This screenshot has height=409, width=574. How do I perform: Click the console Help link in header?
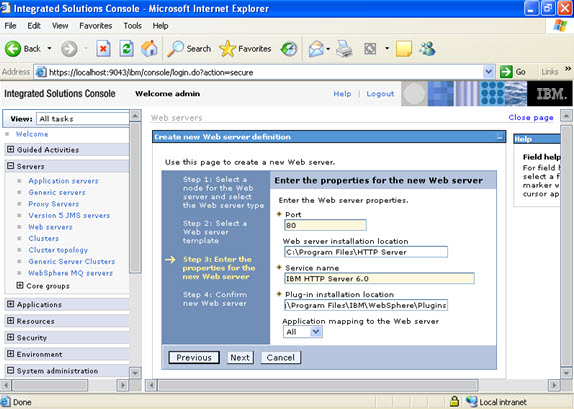(x=342, y=94)
